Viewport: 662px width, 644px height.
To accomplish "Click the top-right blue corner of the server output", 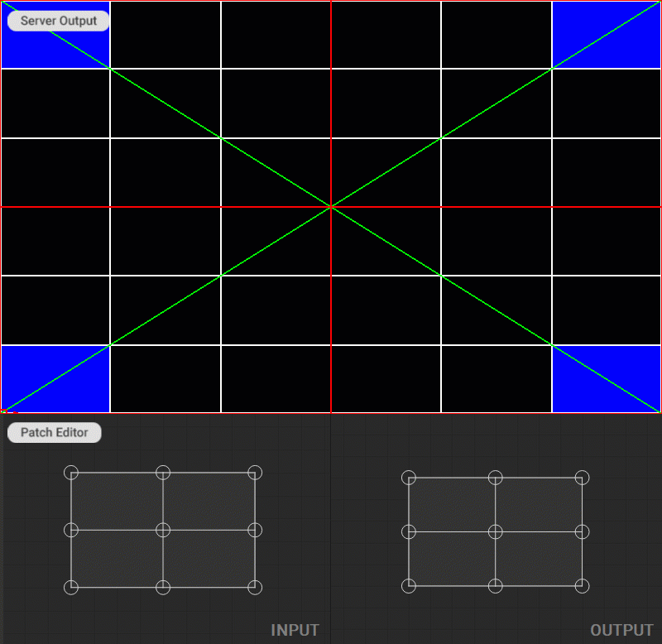I will coord(607,35).
